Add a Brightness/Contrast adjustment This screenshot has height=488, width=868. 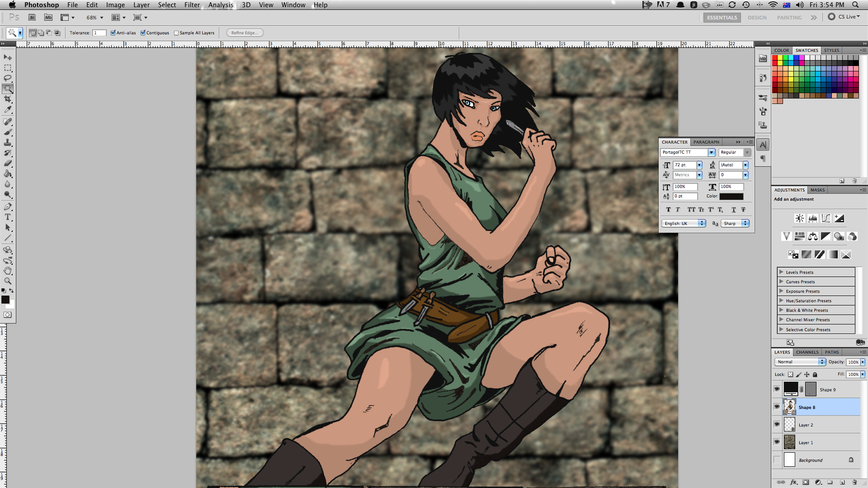pyautogui.click(x=800, y=218)
